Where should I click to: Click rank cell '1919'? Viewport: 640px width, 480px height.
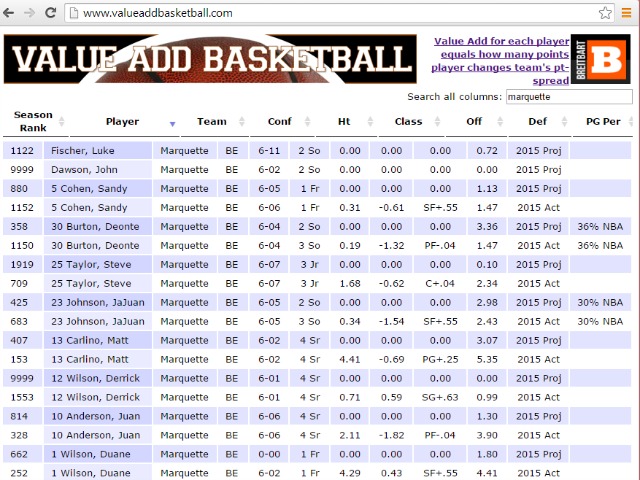click(x=22, y=264)
